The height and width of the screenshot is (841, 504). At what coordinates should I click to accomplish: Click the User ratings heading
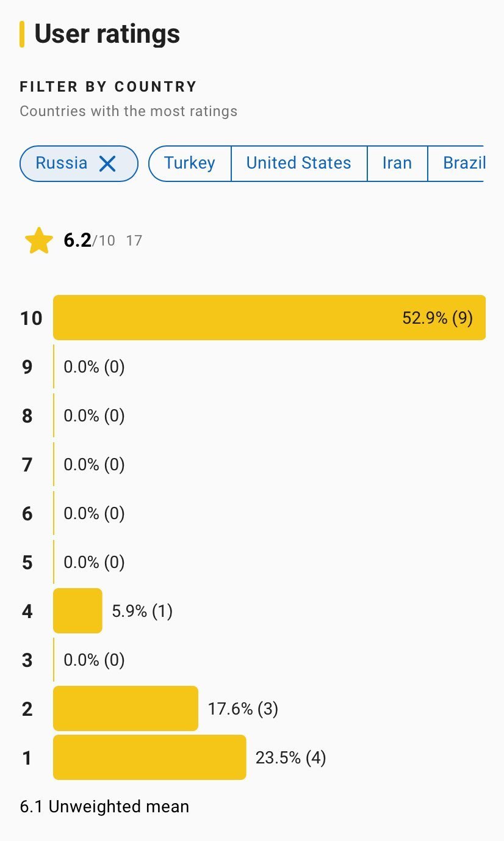(107, 34)
